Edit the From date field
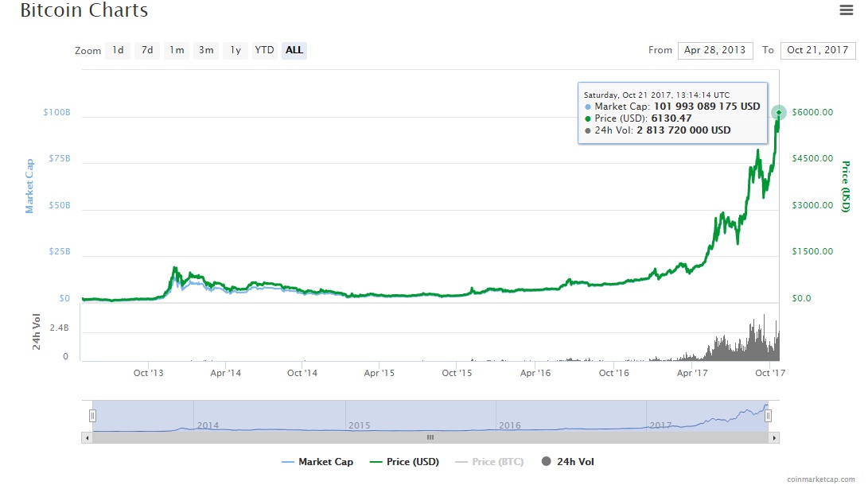Screen dimensions: 868x485 [x=714, y=50]
